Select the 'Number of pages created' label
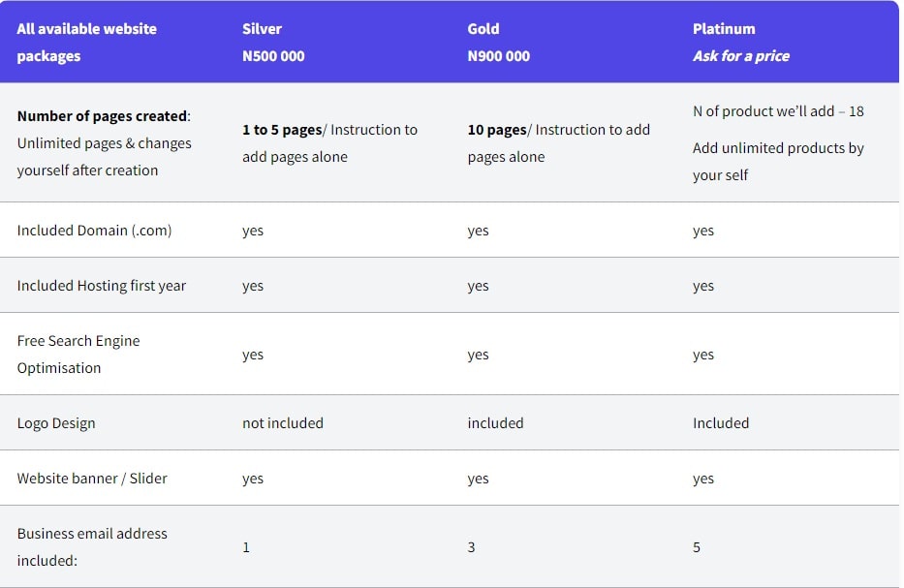Screen dimensions: 904x588 pyautogui.click(x=104, y=116)
